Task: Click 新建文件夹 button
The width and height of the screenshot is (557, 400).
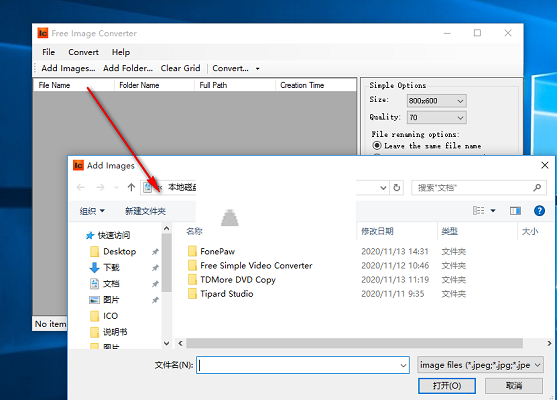Action: tap(145, 211)
